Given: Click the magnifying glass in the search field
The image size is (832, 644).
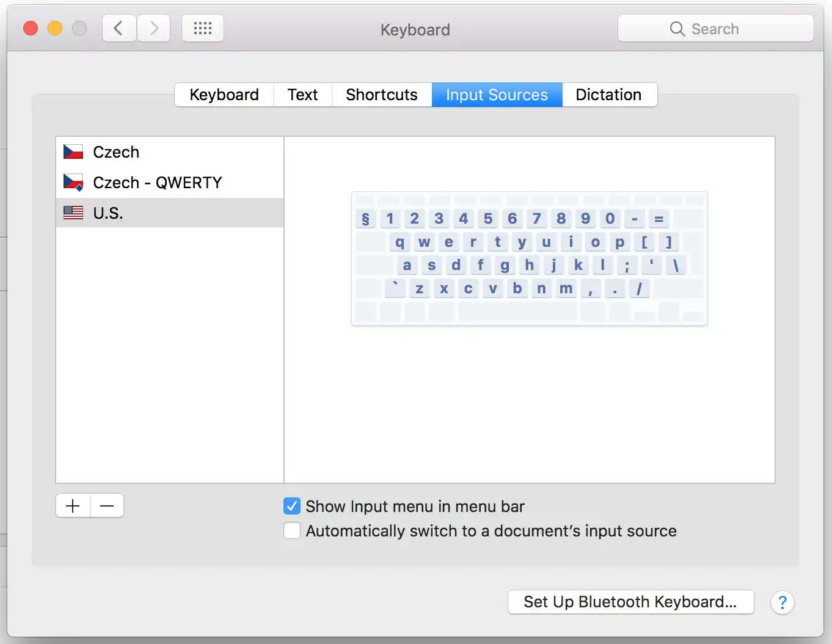Looking at the screenshot, I should click(x=677, y=28).
